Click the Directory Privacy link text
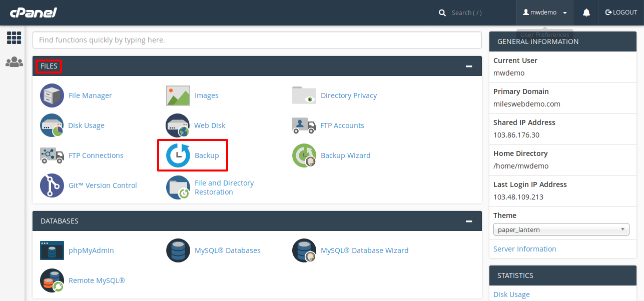Image resolution: width=644 pixels, height=301 pixels. click(x=349, y=95)
